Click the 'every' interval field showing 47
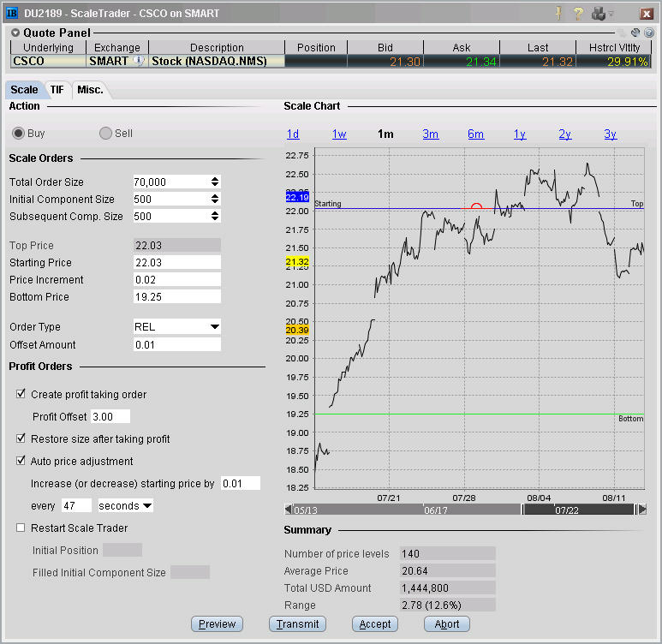 click(x=76, y=505)
